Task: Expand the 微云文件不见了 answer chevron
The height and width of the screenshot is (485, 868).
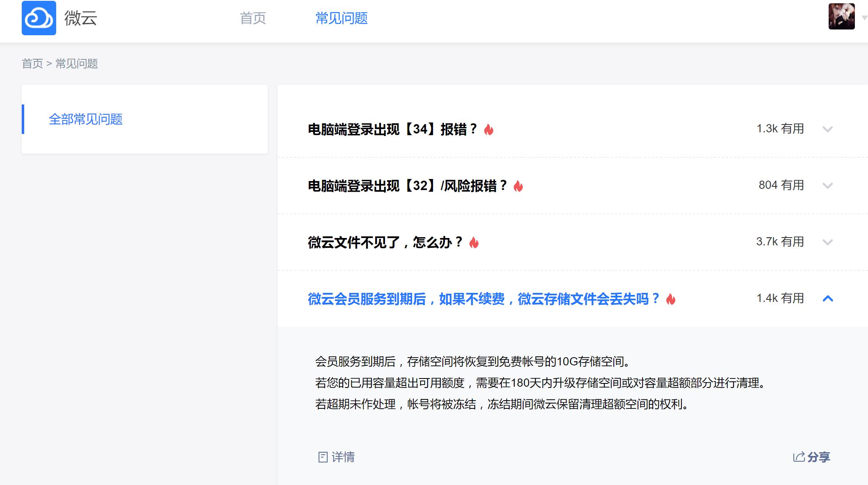Action: click(828, 242)
